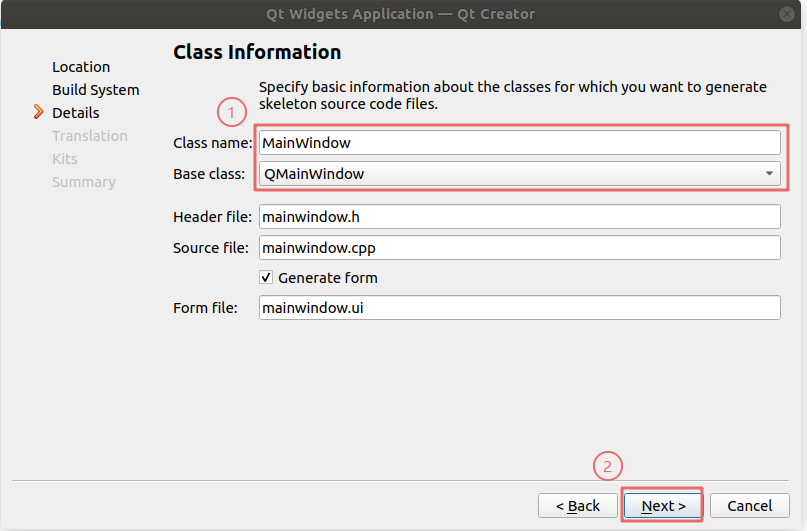Click the orange arrow marker beside Details
The width and height of the screenshot is (807, 531).
pyautogui.click(x=39, y=112)
